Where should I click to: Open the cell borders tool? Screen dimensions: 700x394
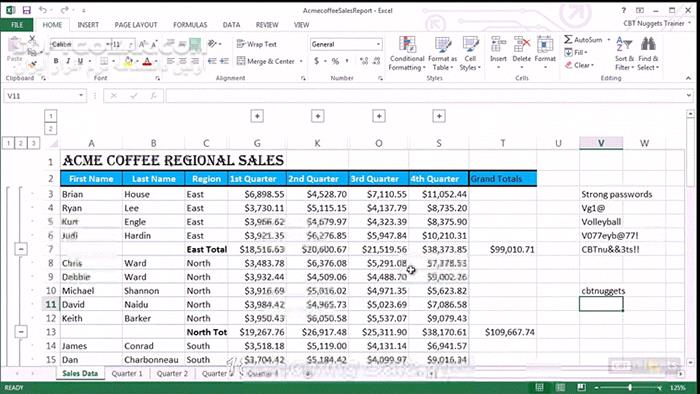coord(104,61)
